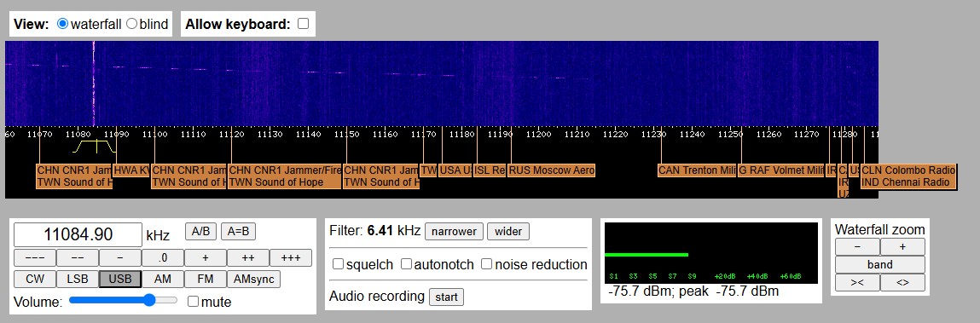980x323 pixels.
Task: Start audio recording
Action: [446, 297]
